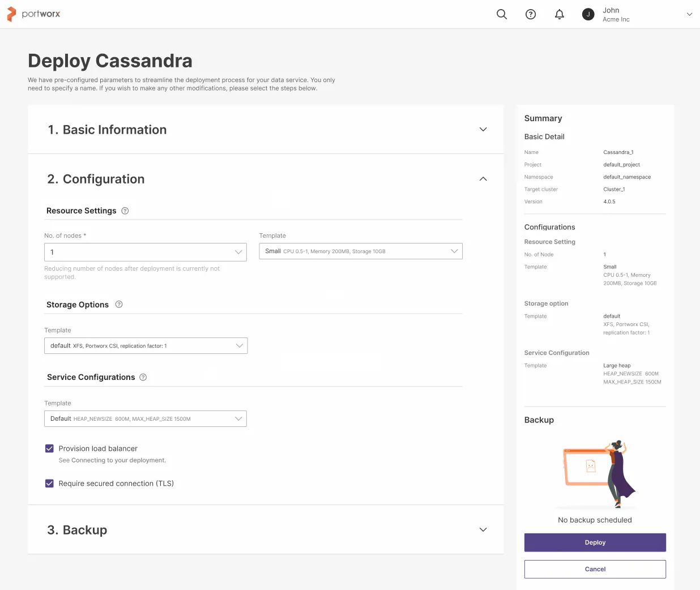Open search with the magnifier icon
The height and width of the screenshot is (590, 700).
coord(501,14)
